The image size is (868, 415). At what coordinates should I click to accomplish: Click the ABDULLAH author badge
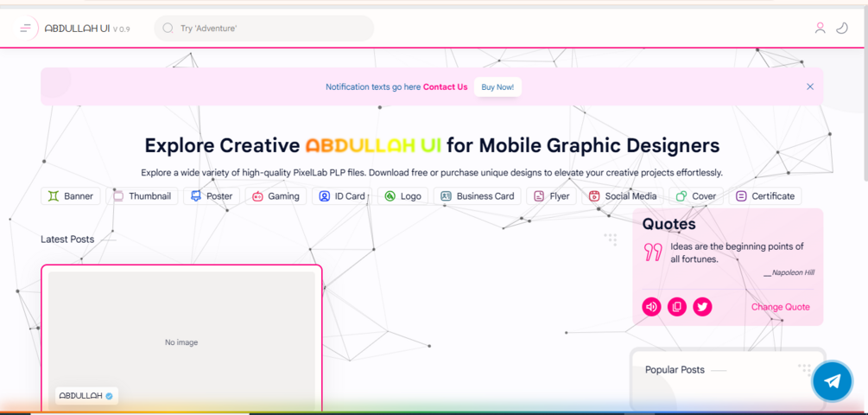point(86,396)
